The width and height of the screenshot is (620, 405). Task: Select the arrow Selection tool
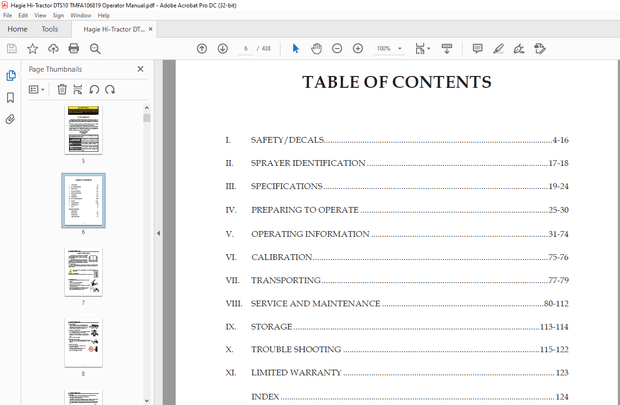tap(296, 49)
